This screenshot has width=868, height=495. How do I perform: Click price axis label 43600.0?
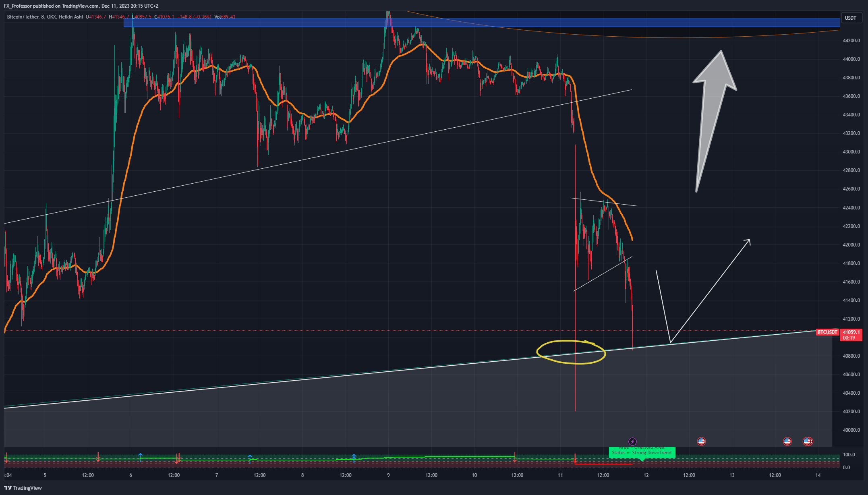pos(851,96)
